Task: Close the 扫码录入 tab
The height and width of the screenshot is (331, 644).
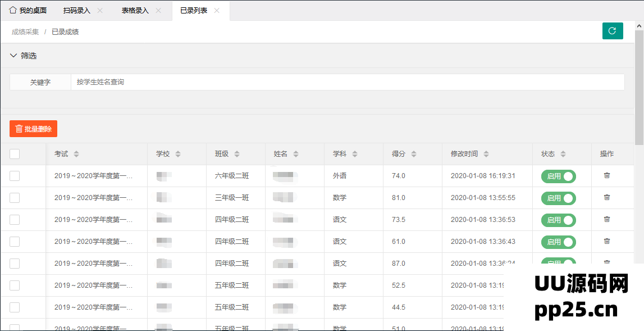Action: pyautogui.click(x=100, y=11)
